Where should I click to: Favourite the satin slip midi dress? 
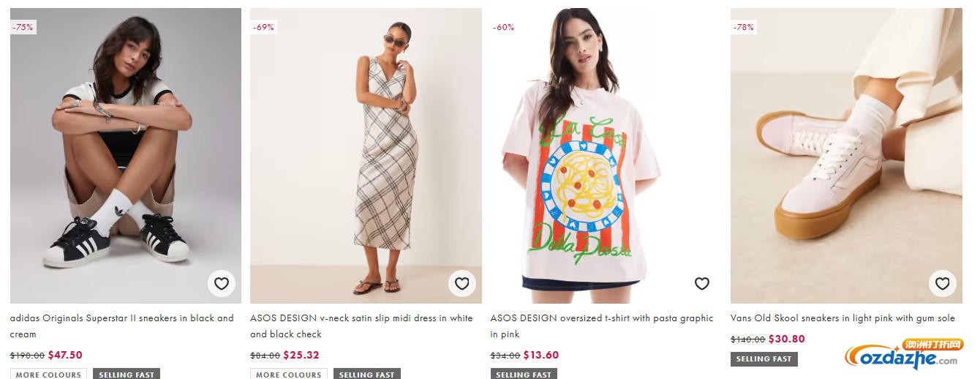click(461, 283)
